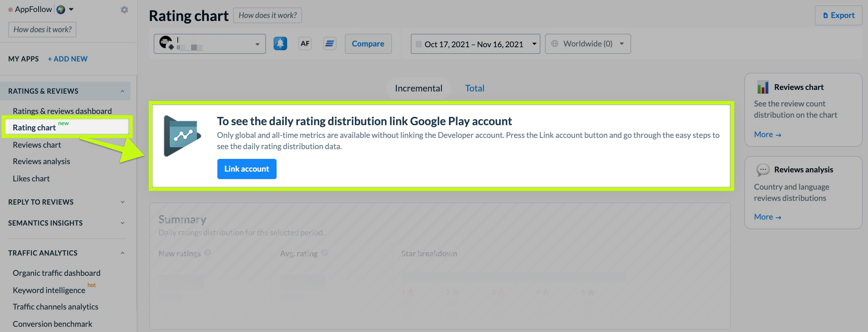Image resolution: width=868 pixels, height=332 pixels.
Task: Click the Reviews analysis speech bubble icon
Action: point(763,170)
